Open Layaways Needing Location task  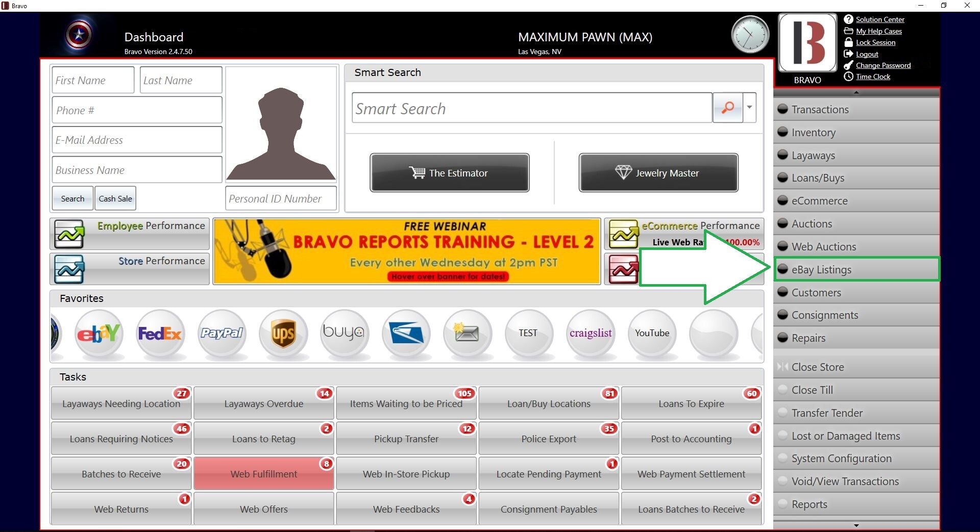tap(121, 403)
